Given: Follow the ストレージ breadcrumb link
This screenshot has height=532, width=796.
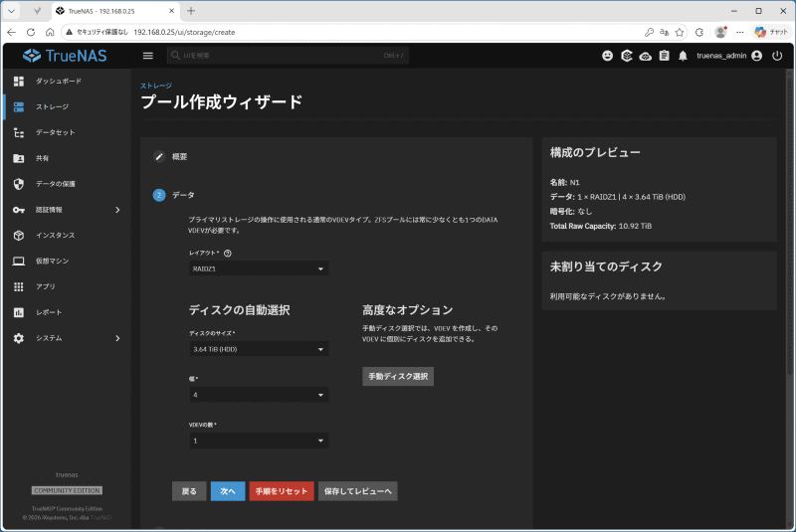Looking at the screenshot, I should (156, 86).
